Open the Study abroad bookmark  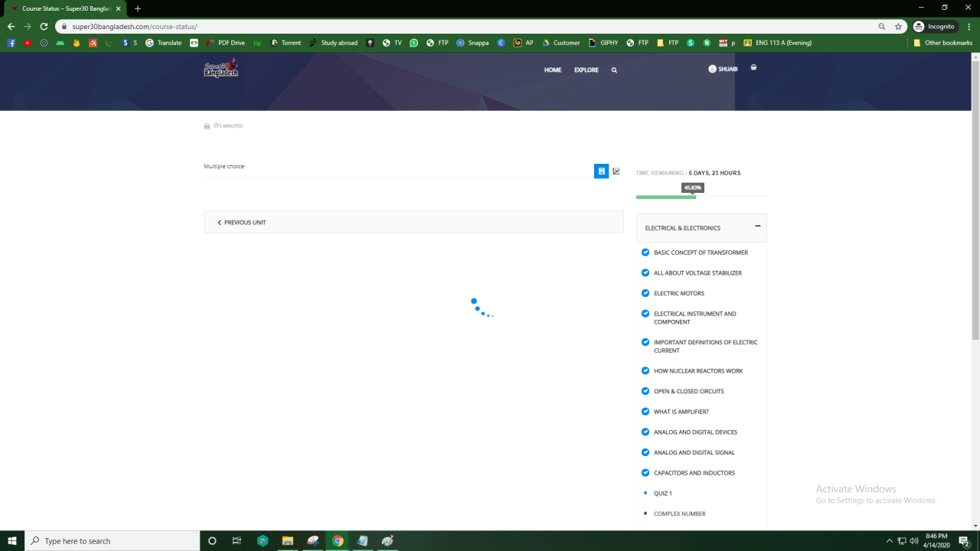(334, 43)
